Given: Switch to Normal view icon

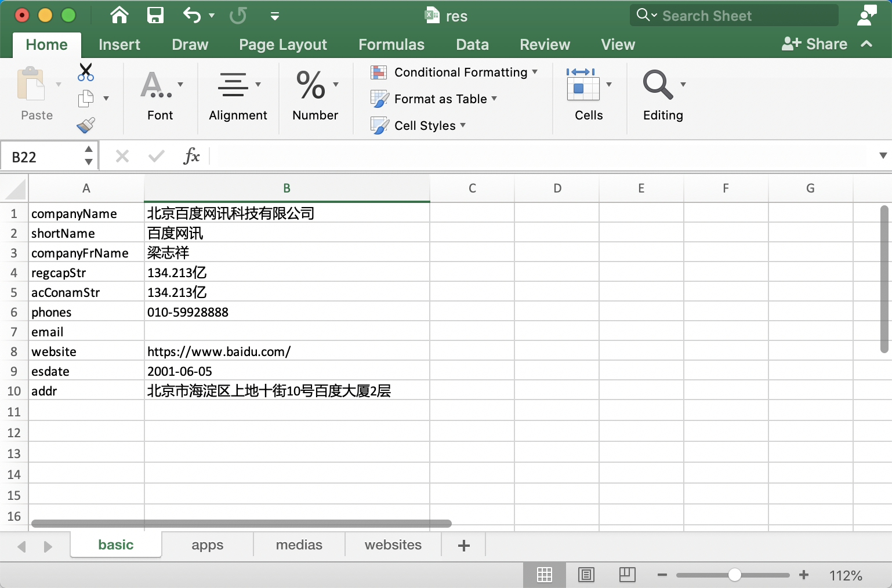Looking at the screenshot, I should 544,575.
